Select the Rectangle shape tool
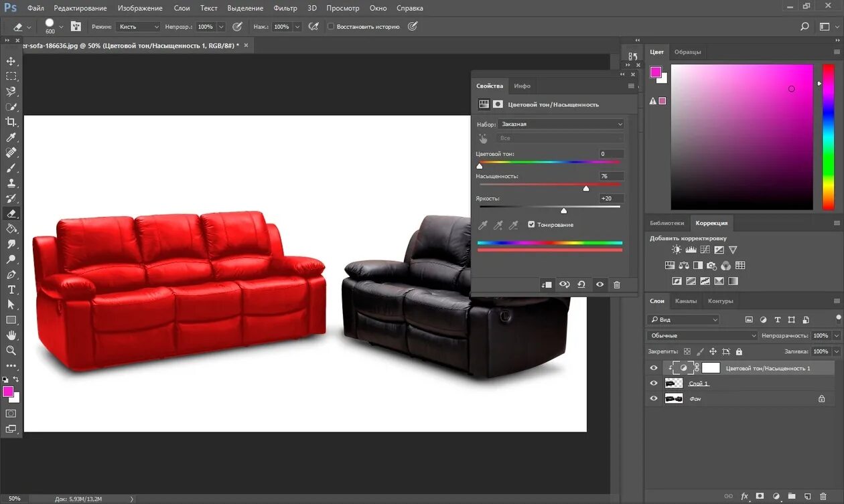This screenshot has width=844, height=504. [11, 320]
